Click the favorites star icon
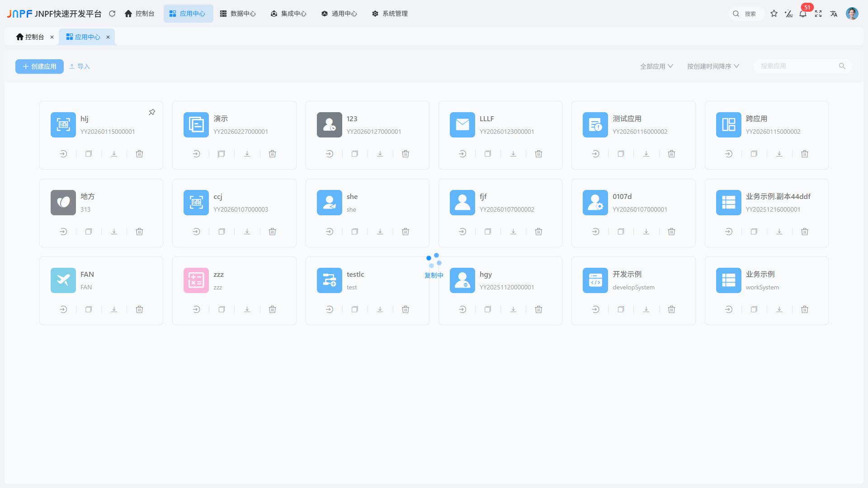Viewport: 868px width, 488px height. click(774, 14)
